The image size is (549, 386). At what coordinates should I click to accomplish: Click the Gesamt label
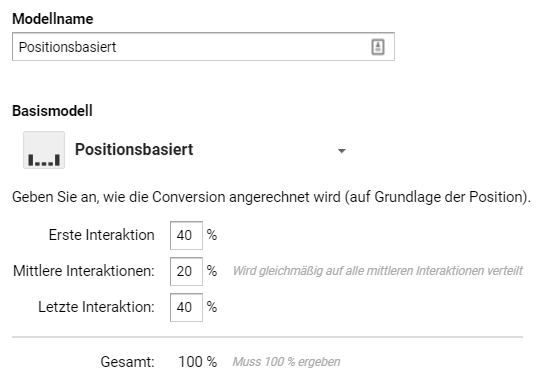[127, 362]
